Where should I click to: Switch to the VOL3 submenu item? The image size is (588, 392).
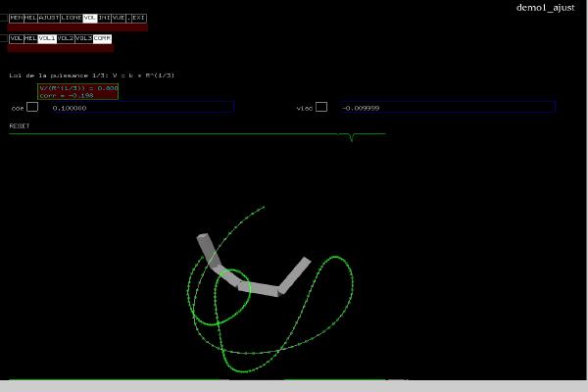coord(84,38)
